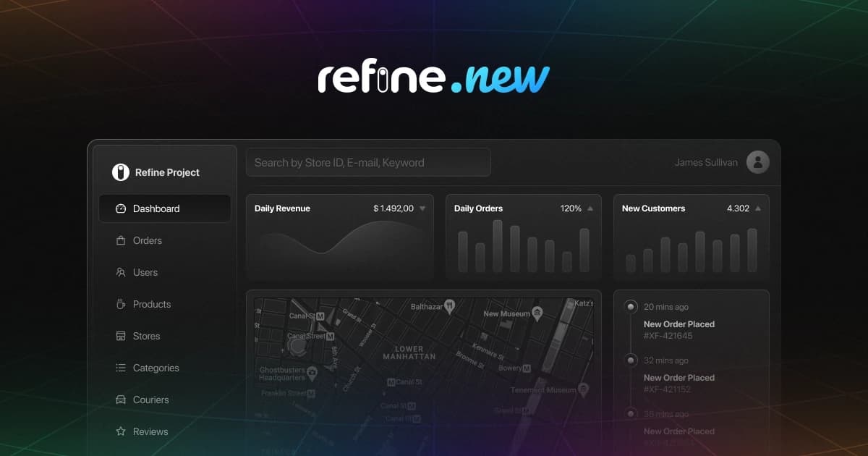
Task: Click the Refine Project logo icon
Action: [x=120, y=172]
